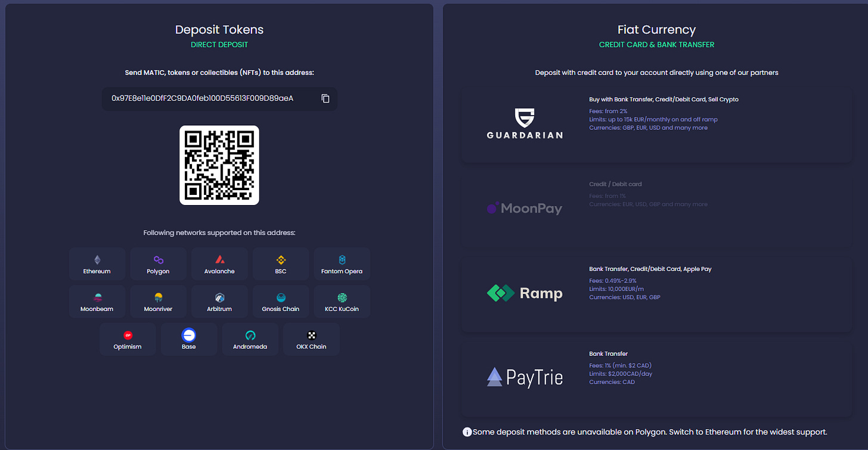The width and height of the screenshot is (868, 450).
Task: Click 'Some deposit methods are unavailable on Polygon' notice
Action: [650, 432]
